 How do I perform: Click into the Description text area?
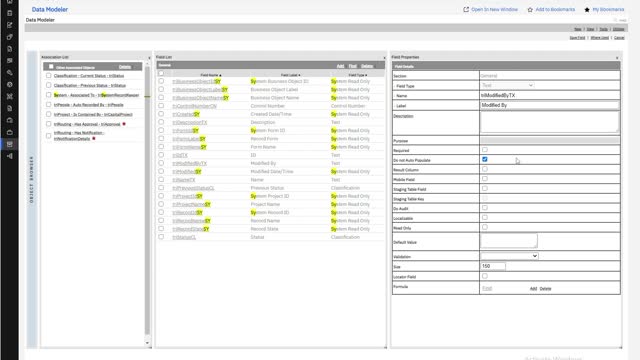549,122
